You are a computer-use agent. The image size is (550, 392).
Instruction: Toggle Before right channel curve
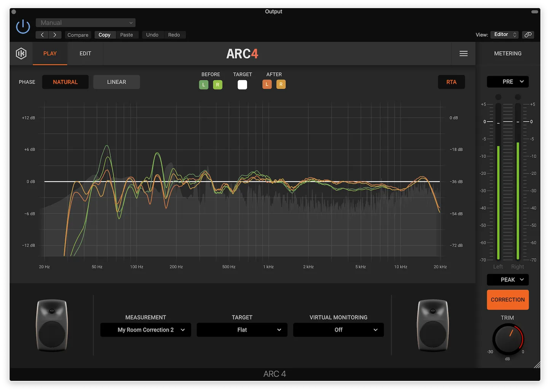(218, 84)
